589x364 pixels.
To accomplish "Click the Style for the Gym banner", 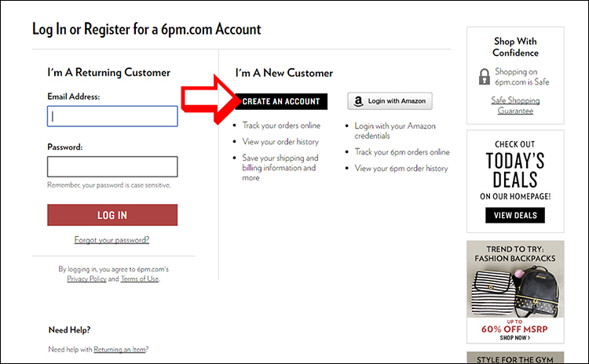I will pos(515,357).
